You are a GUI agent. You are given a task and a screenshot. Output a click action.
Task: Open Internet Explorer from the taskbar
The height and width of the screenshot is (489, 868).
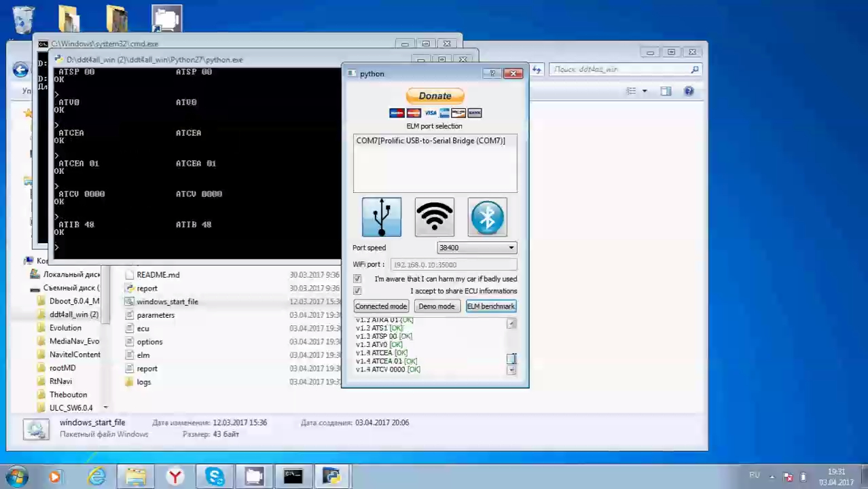pyautogui.click(x=97, y=476)
